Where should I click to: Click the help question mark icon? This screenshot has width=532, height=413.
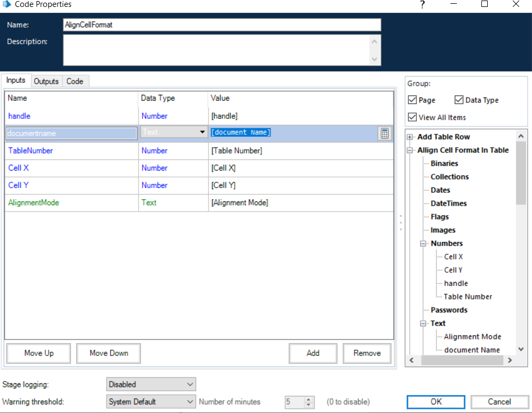[x=422, y=5]
